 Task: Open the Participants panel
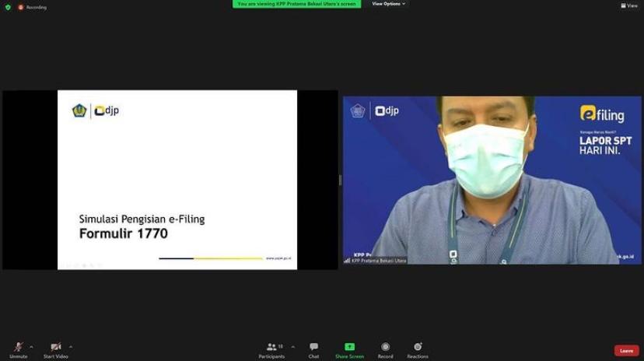[x=271, y=348]
